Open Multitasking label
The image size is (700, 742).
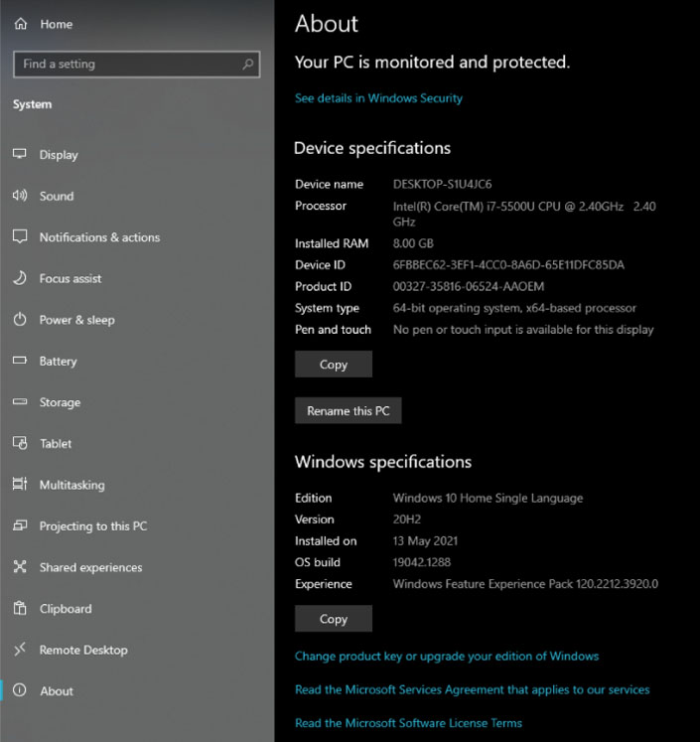pos(72,485)
